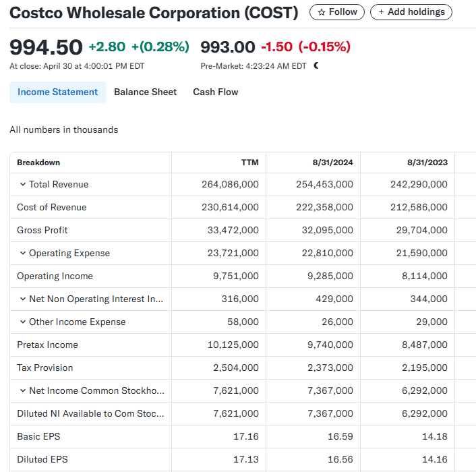The height and width of the screenshot is (472, 476).
Task: Click the Add holdings button
Action: click(411, 12)
